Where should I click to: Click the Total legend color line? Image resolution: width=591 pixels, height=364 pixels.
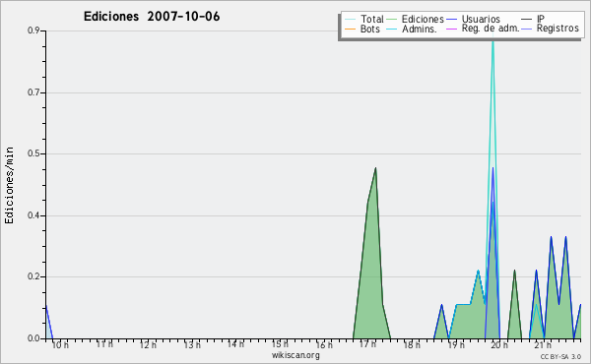pos(350,20)
